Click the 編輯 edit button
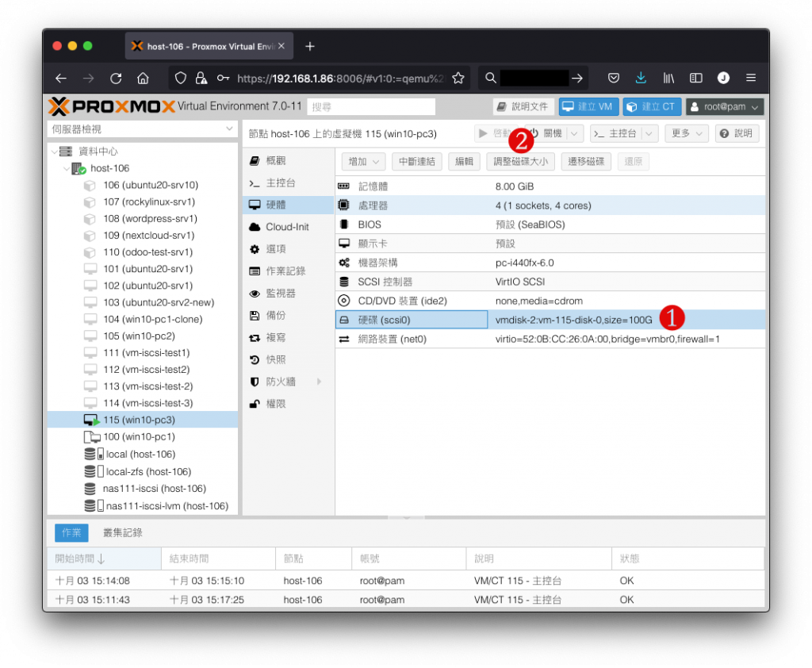 (x=464, y=162)
